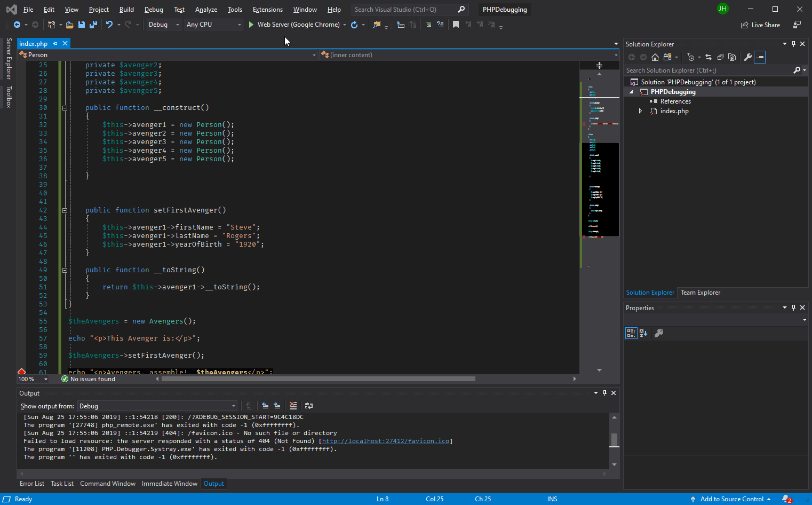The image size is (812, 505).
Task: Click the Clear All icon in Output panel
Action: [x=293, y=406]
